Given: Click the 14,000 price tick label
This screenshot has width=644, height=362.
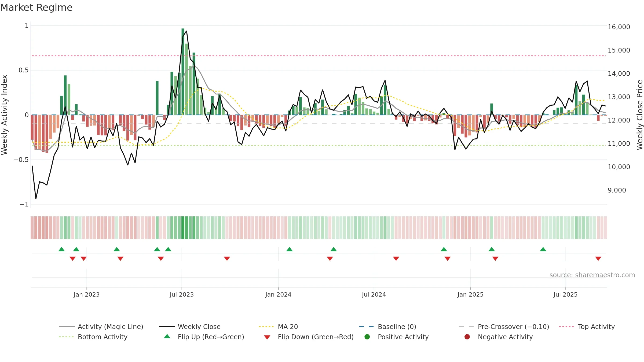Looking at the screenshot, I should [x=619, y=73].
